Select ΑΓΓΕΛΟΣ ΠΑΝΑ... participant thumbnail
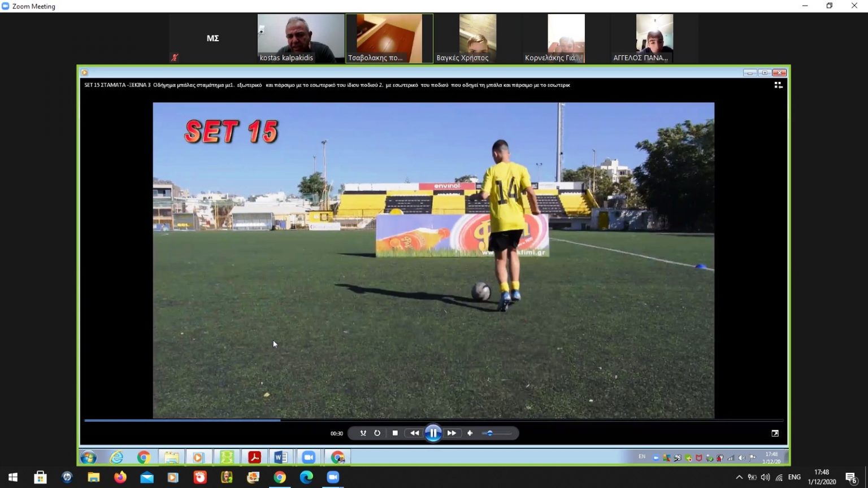Screen dimensions: 868x488 [654, 38]
